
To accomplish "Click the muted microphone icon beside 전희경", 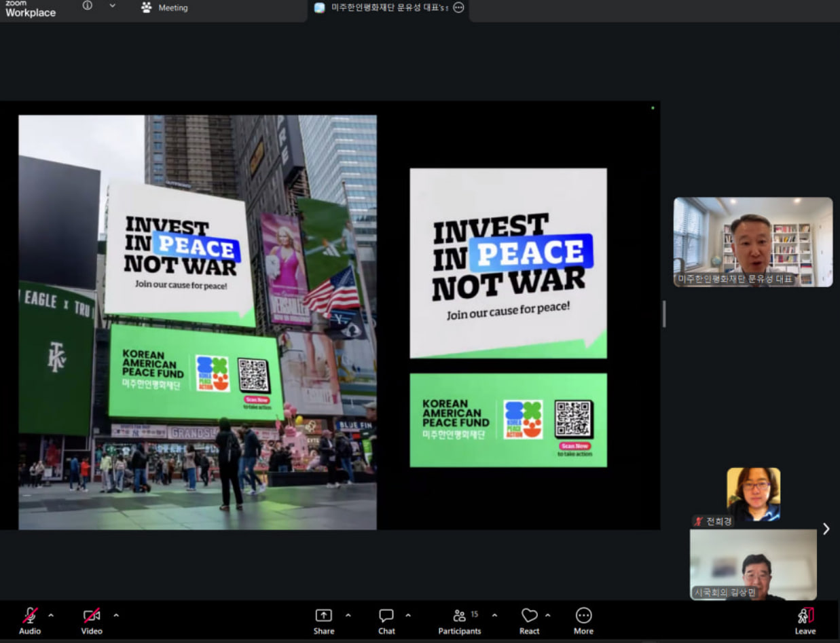I will [x=698, y=521].
